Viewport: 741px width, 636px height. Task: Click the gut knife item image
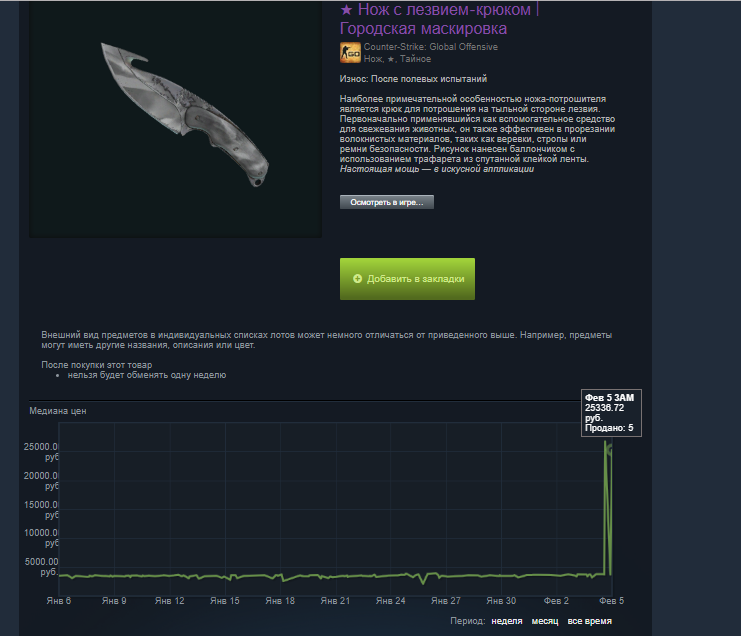pyautogui.click(x=185, y=115)
